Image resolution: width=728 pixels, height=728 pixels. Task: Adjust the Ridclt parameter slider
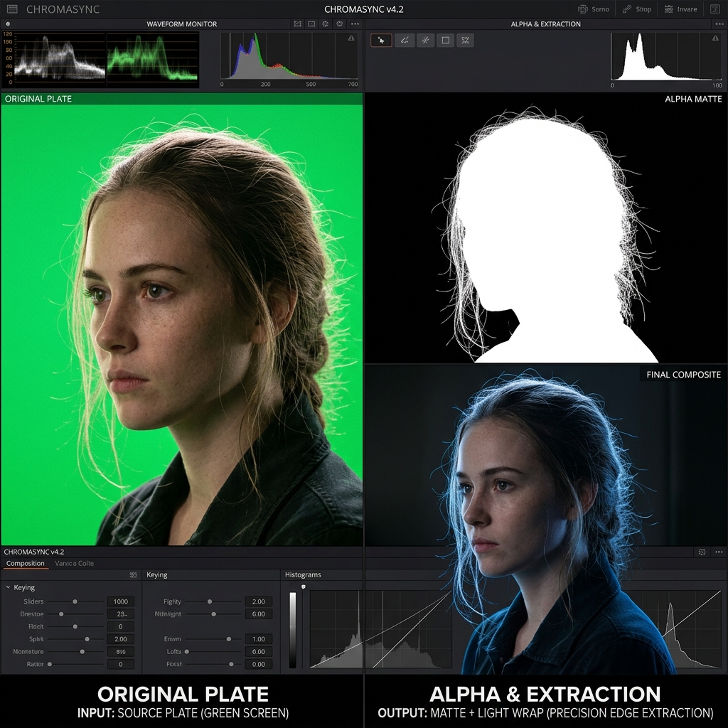point(75,627)
